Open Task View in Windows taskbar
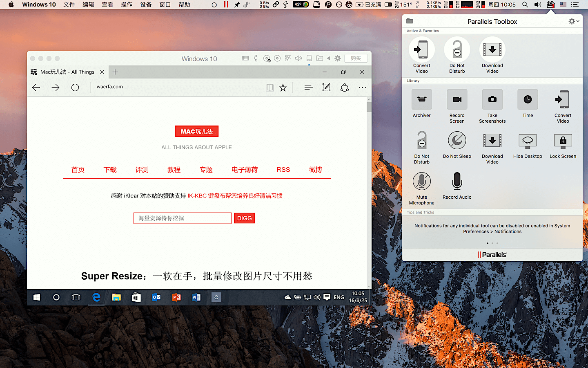This screenshot has width=588, height=368. [76, 297]
